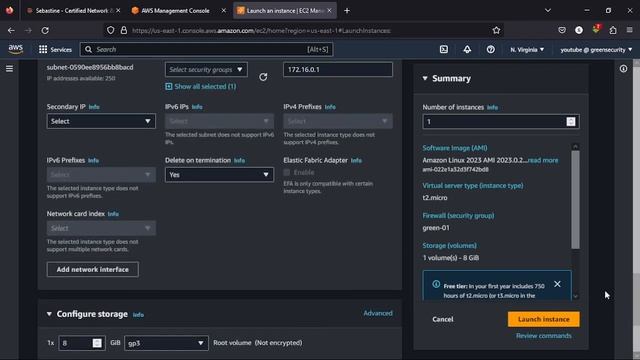Viewport: 640px width, 360px height.
Task: Toggle the left navigation hamburger menu
Action: click(9, 69)
